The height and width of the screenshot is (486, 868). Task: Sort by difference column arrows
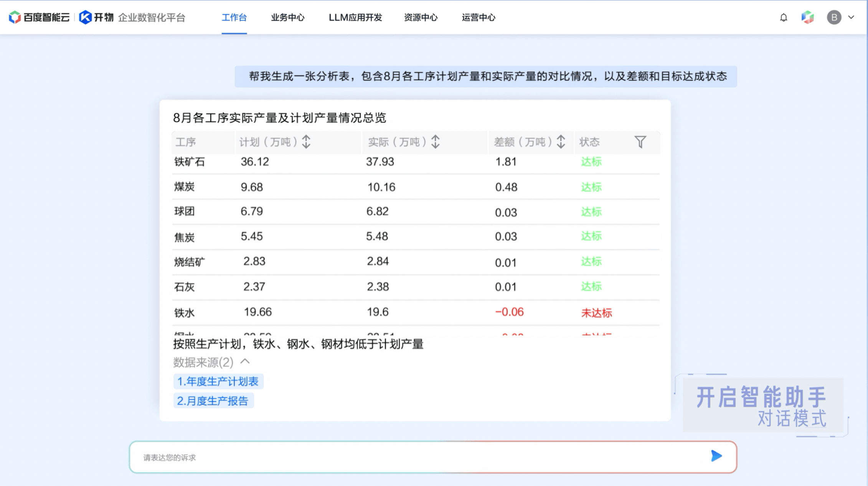[561, 142]
